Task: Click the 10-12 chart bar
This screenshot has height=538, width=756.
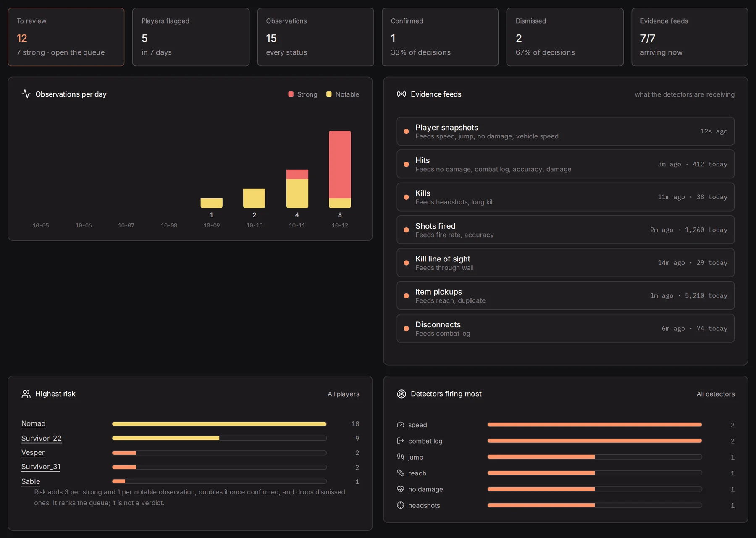Action: [340, 169]
